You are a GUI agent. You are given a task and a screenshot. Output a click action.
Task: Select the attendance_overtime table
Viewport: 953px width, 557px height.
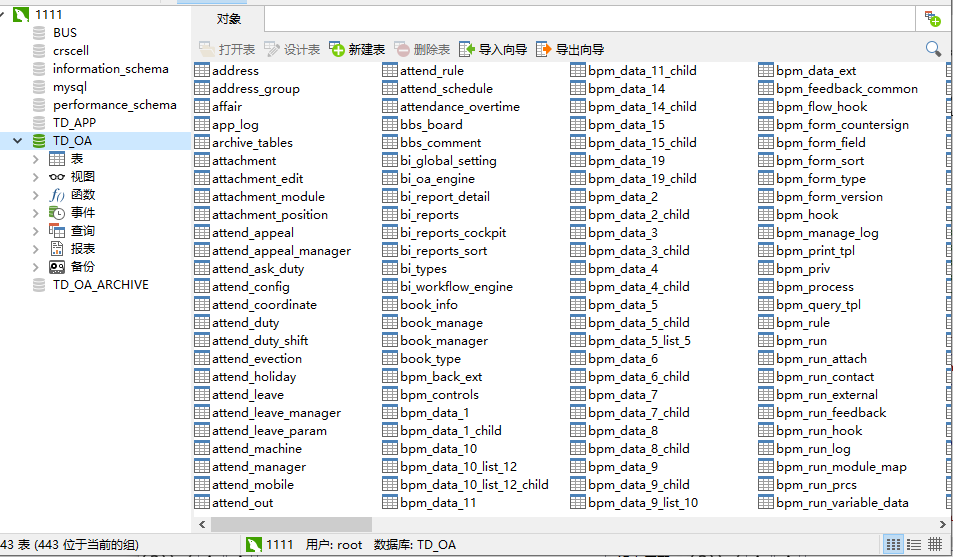(x=459, y=106)
